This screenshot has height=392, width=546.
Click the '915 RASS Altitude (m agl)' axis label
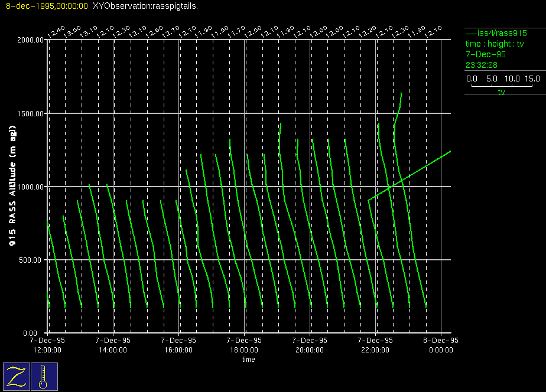coord(12,187)
